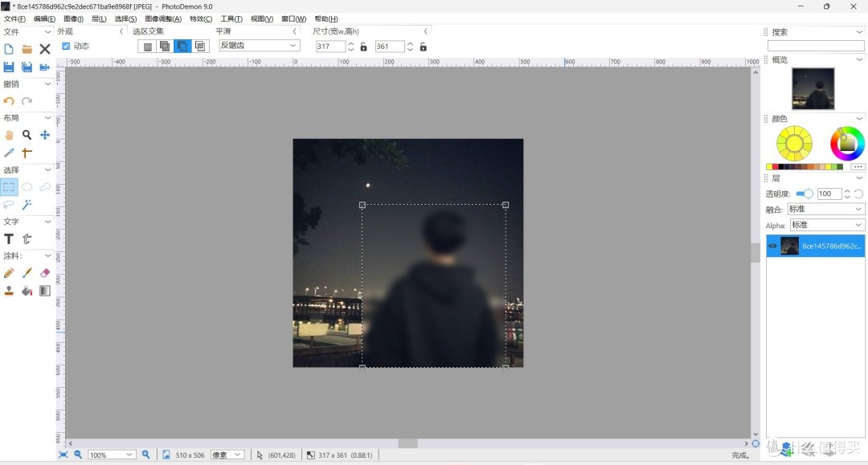Undo the last action

point(9,100)
